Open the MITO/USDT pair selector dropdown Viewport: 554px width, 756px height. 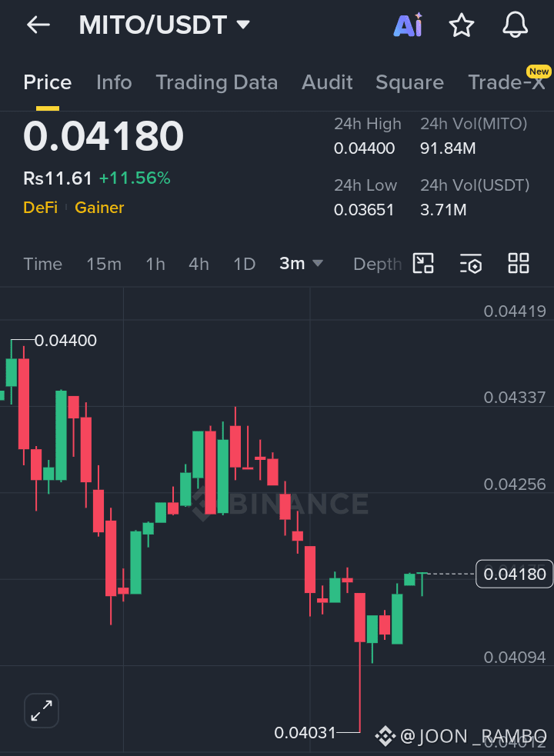pyautogui.click(x=165, y=25)
